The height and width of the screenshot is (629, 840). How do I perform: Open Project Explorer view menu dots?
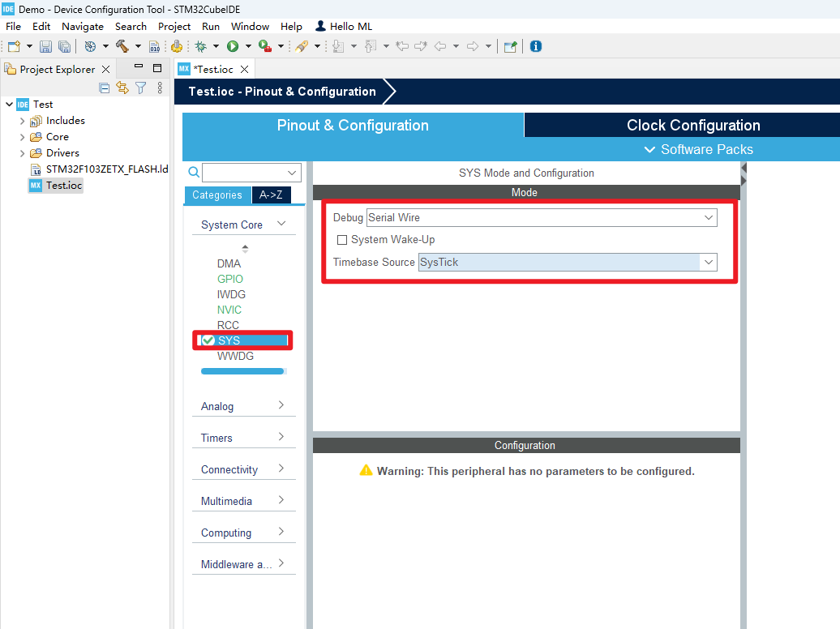tap(160, 88)
